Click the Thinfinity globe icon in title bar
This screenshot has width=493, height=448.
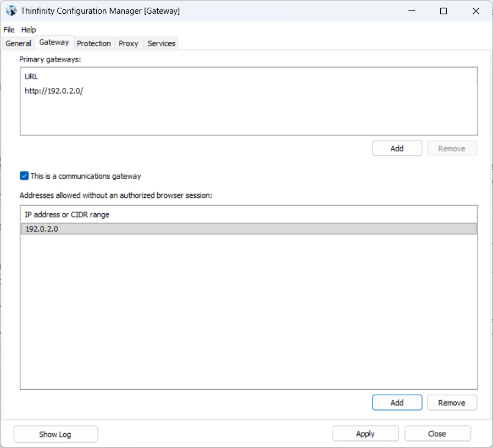click(x=12, y=11)
